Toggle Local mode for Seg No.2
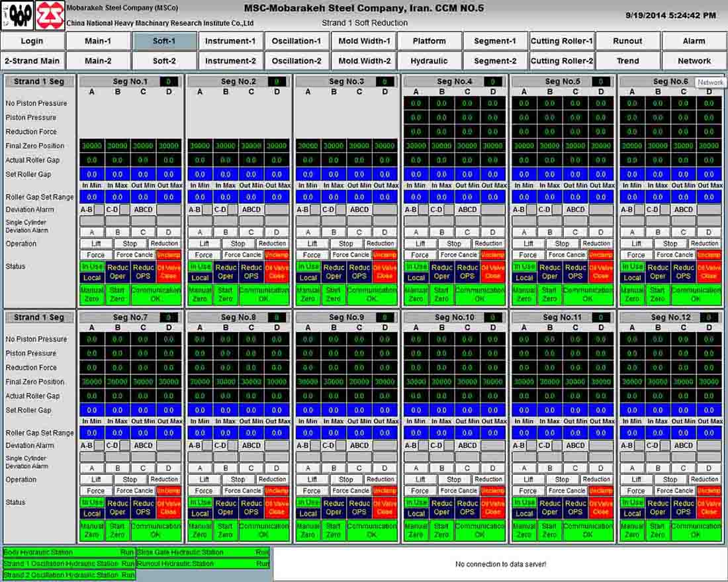The width and height of the screenshot is (728, 582). tap(200, 278)
